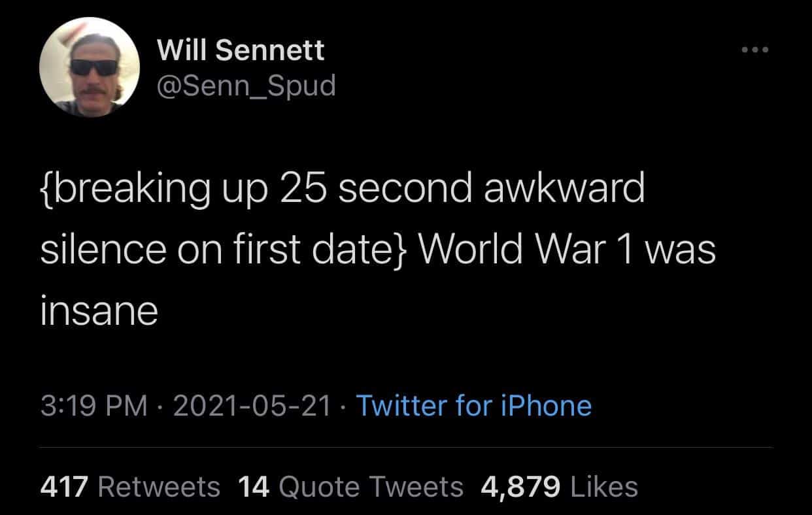Click the 3:19 PM timestamp
The height and width of the screenshot is (515, 812).
point(93,406)
